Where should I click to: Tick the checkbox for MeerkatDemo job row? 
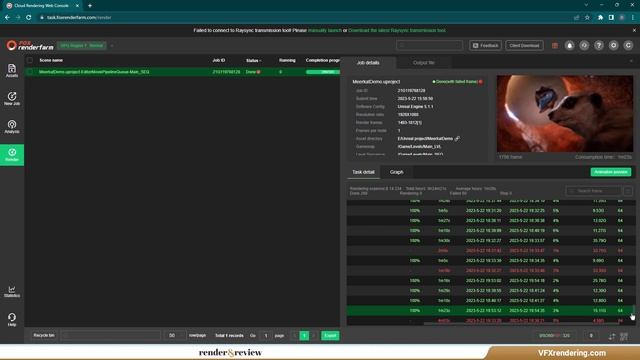coord(30,72)
